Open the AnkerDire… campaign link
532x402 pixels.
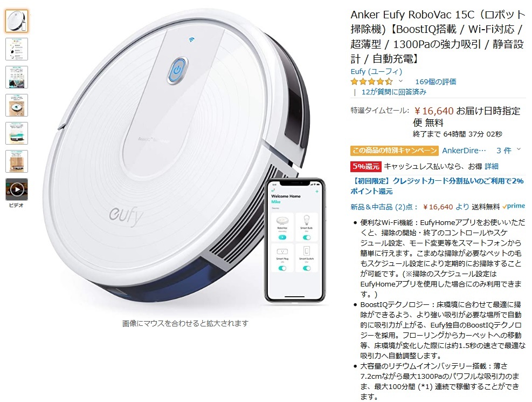coord(464,151)
